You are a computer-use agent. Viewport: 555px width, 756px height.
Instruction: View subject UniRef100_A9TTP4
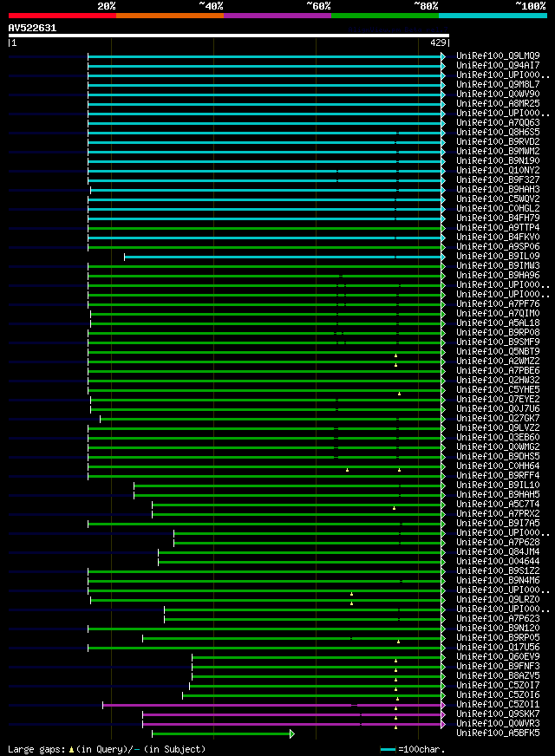click(x=498, y=227)
